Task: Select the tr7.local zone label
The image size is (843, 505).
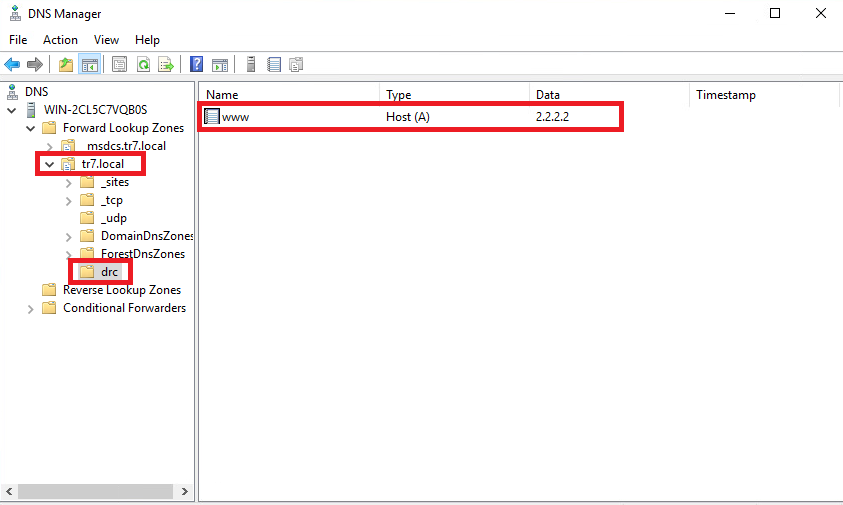Action: pos(103,164)
